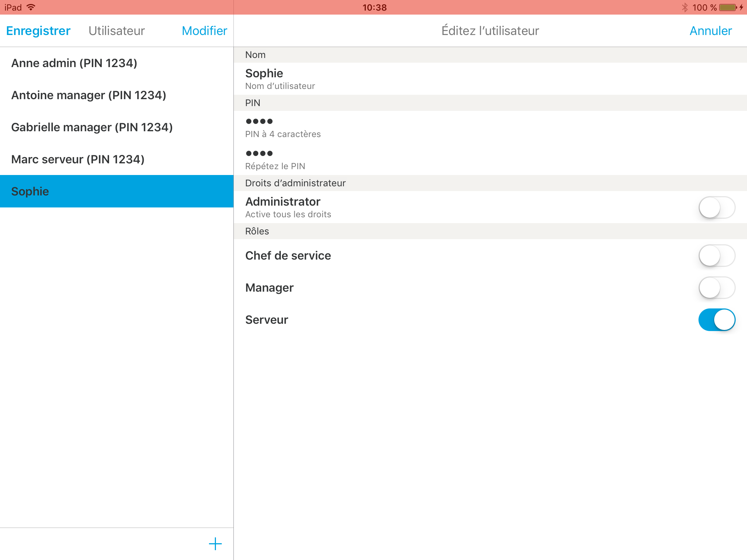Viewport: 747px width, 560px height.
Task: Disable the Serveur role switch
Action: coord(717,319)
